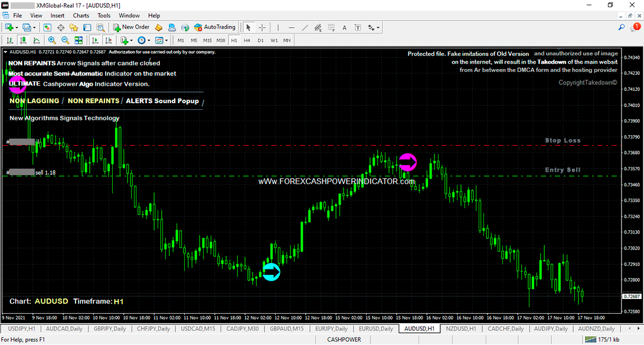
Task: Open chat notifications with red badge
Action: click(x=636, y=28)
